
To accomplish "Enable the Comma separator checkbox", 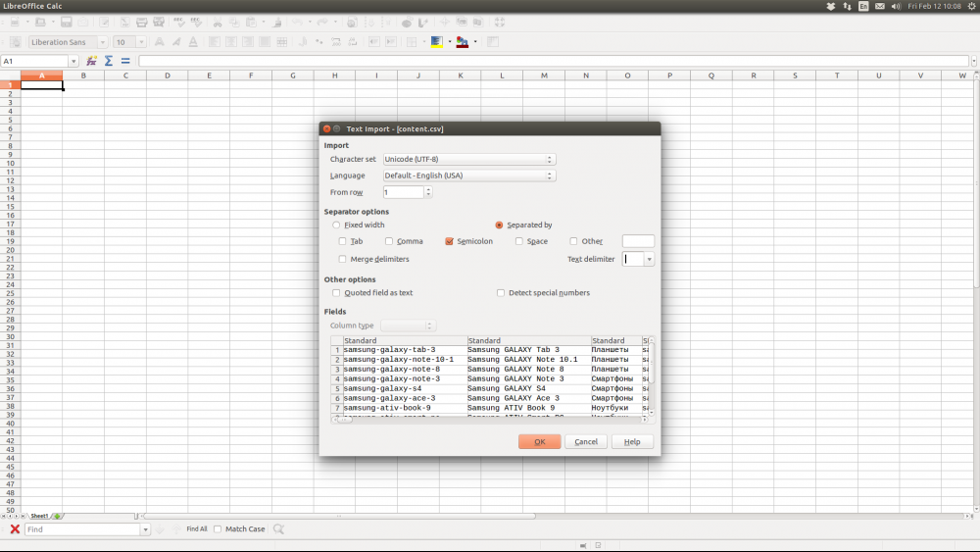I will pos(389,241).
